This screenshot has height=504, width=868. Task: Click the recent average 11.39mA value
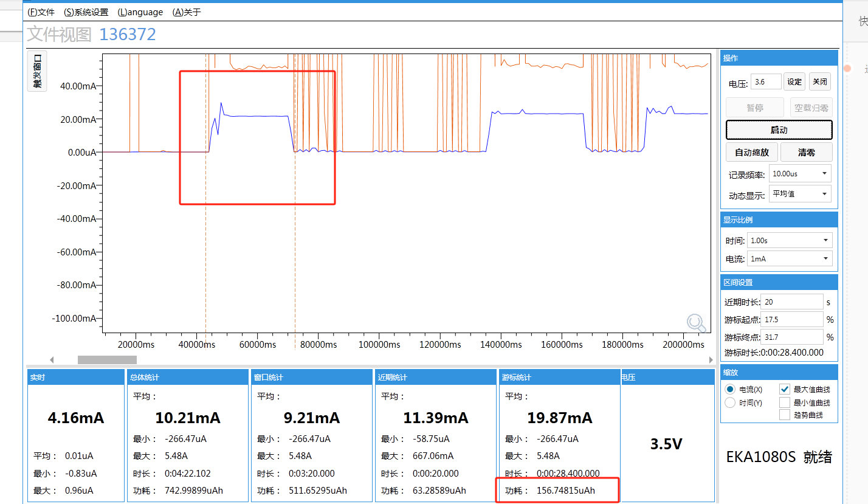[436, 418]
